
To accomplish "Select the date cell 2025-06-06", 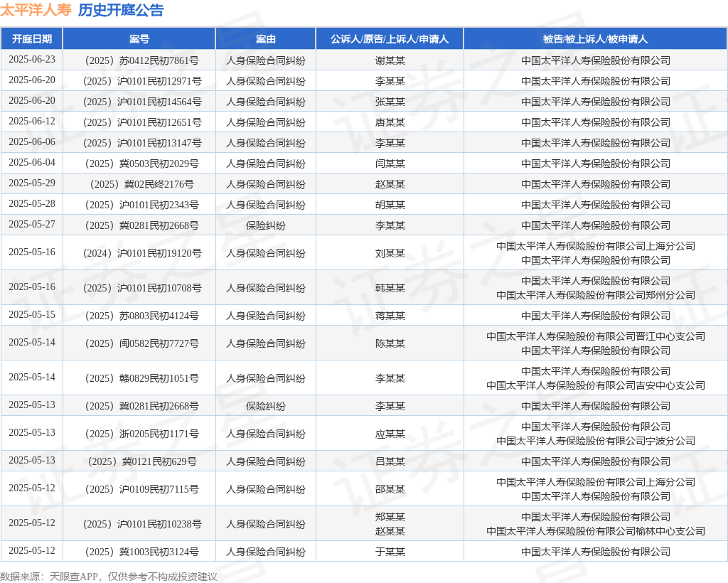I will pyautogui.click(x=31, y=142).
